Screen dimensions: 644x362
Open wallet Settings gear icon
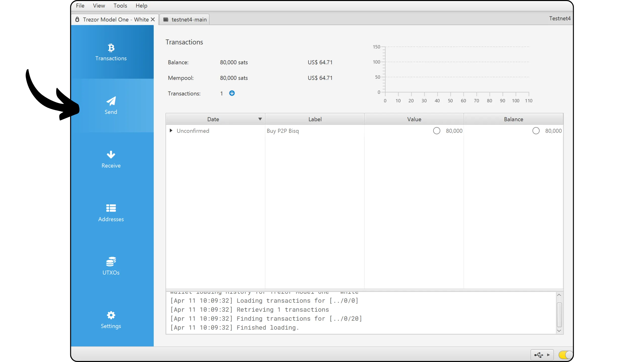111,315
